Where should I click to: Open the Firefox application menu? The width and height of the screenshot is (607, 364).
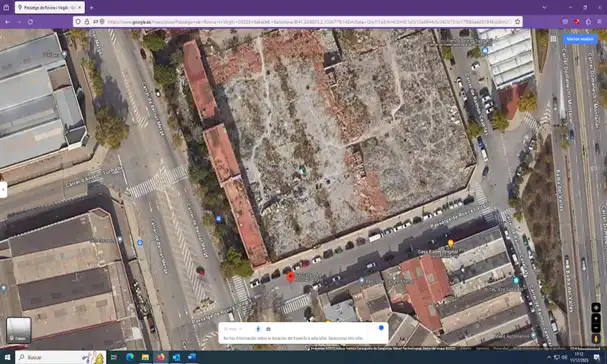pos(599,22)
